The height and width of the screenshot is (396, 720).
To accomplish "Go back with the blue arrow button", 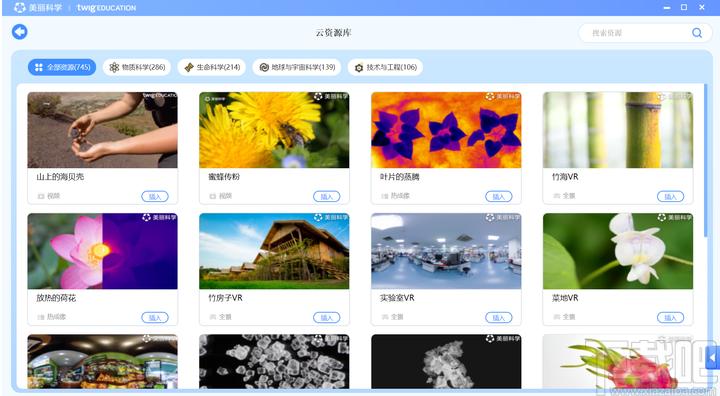I will [20, 32].
